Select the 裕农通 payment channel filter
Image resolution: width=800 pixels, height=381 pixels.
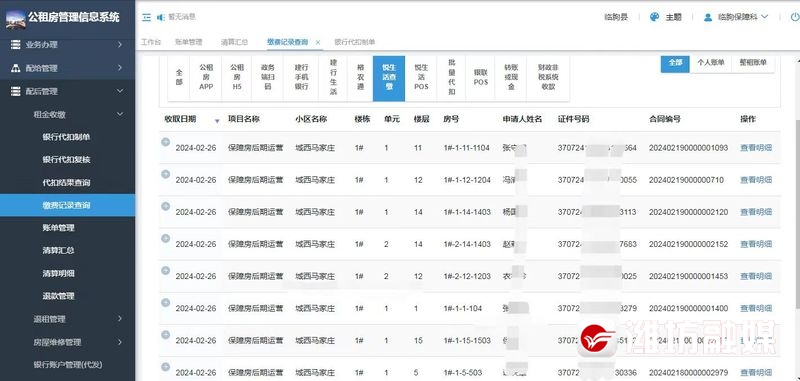pos(361,78)
